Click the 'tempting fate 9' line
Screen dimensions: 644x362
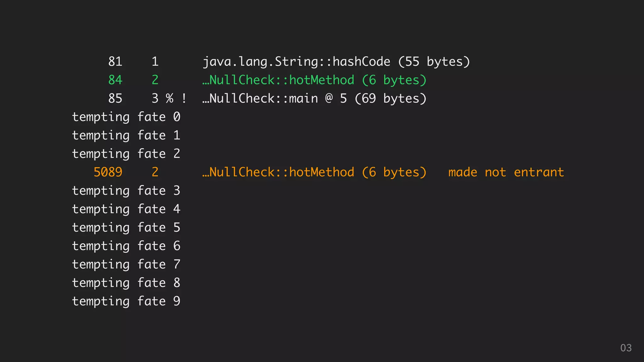(x=126, y=301)
